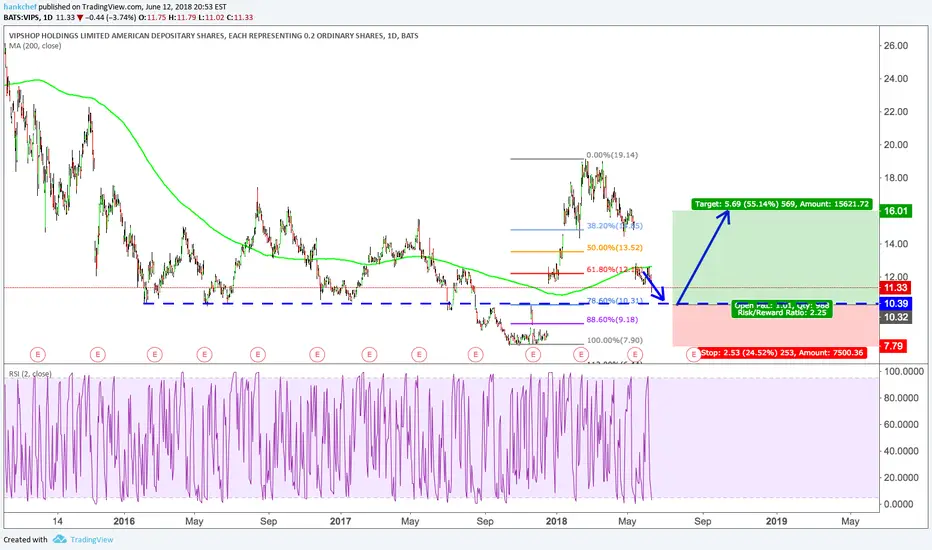Click the 18.00 price axis label
This screenshot has height=550, width=932.
(896, 178)
